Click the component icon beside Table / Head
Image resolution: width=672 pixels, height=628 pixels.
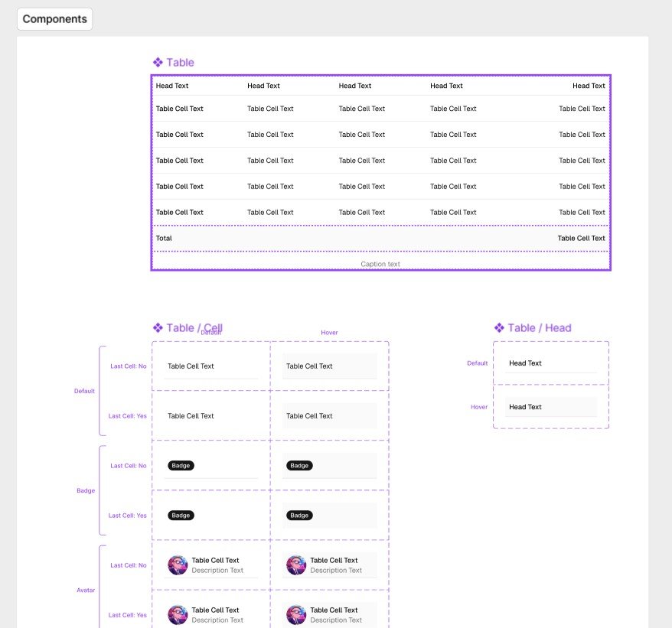coord(499,328)
